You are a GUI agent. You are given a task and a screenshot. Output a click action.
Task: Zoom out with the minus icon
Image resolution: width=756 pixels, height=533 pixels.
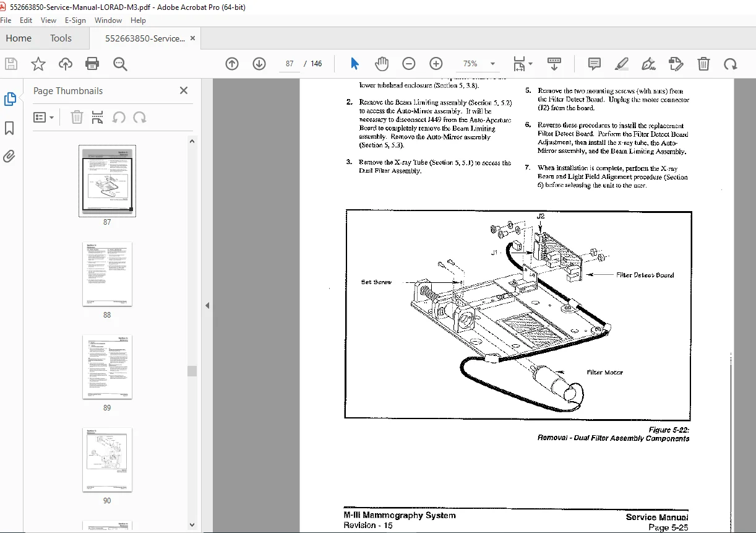[409, 64]
